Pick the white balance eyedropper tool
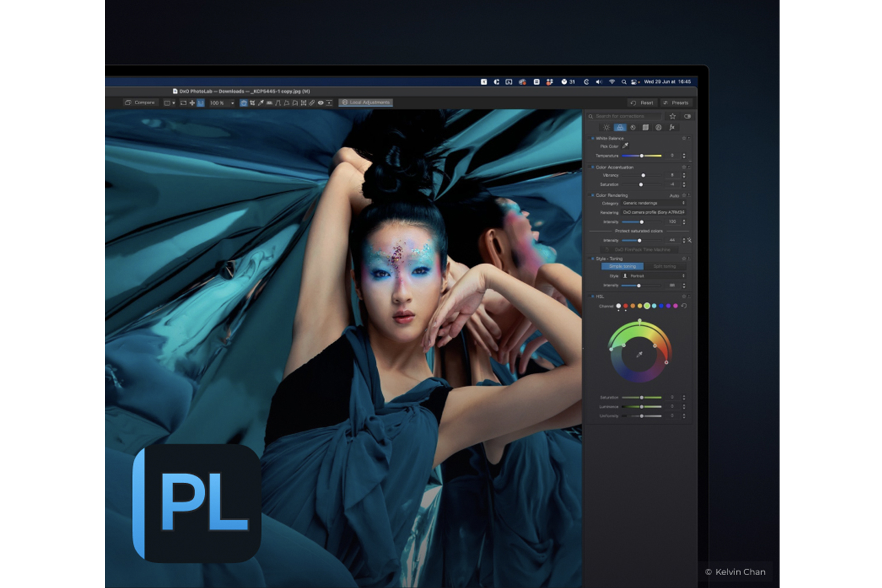This screenshot has height=588, width=882. pos(625,146)
